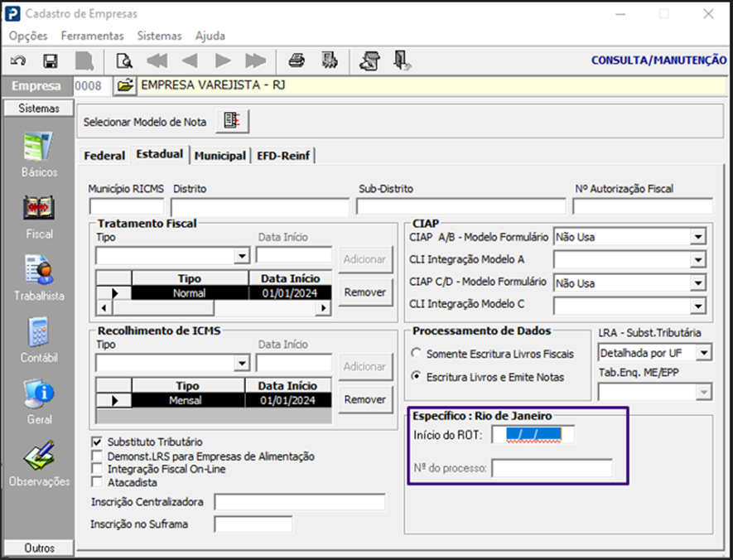Open the Trabalhista system in sidebar
Screen dimensions: 733x560
click(39, 271)
